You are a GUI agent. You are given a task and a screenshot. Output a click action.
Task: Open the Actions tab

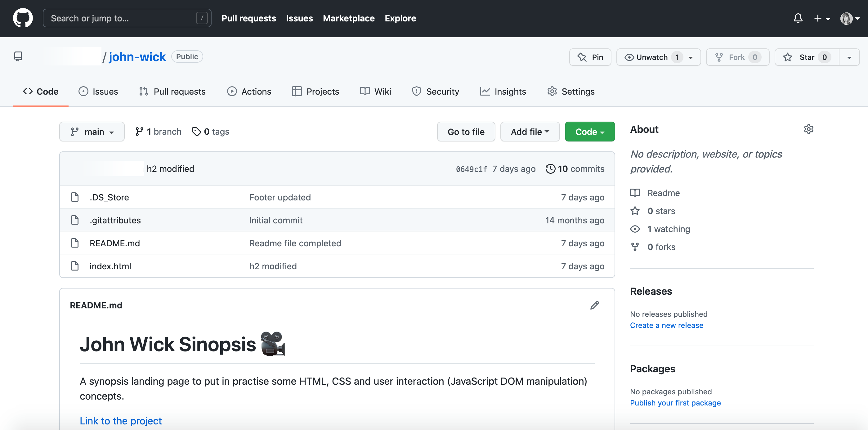[x=249, y=91]
